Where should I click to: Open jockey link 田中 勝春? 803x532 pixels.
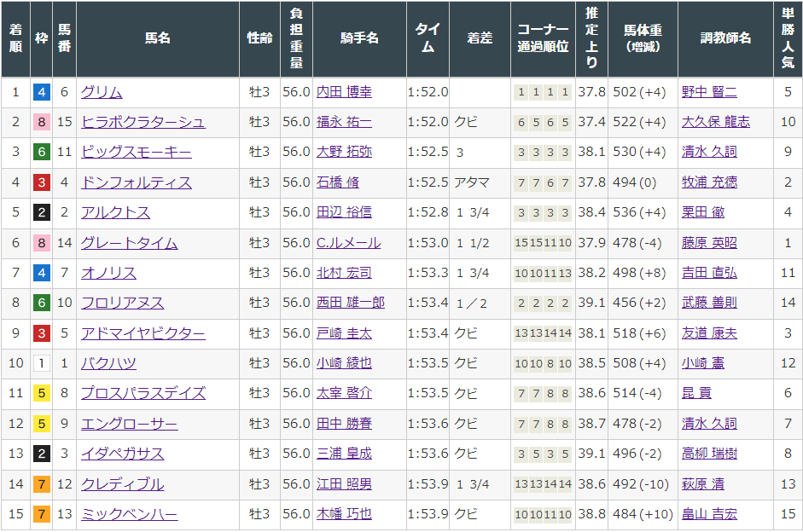point(344,424)
